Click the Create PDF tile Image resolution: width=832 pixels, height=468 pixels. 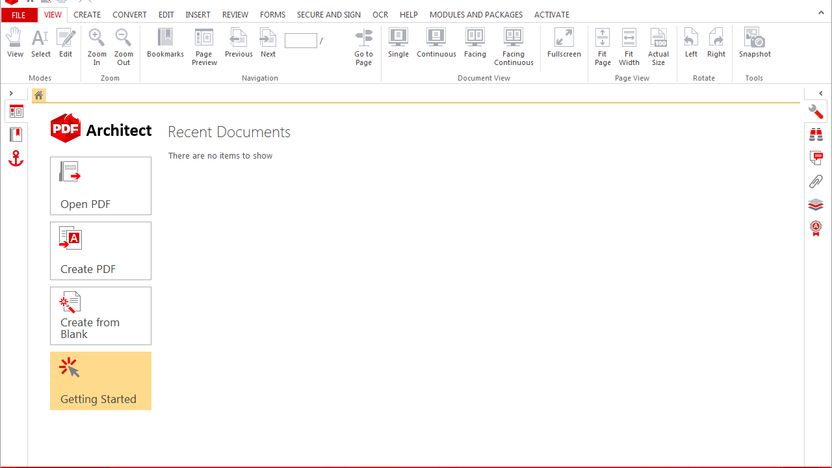pos(101,251)
